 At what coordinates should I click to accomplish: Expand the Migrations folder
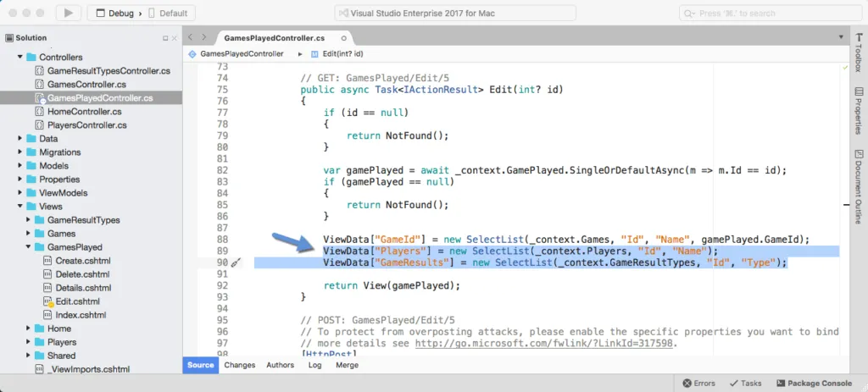pyautogui.click(x=20, y=152)
